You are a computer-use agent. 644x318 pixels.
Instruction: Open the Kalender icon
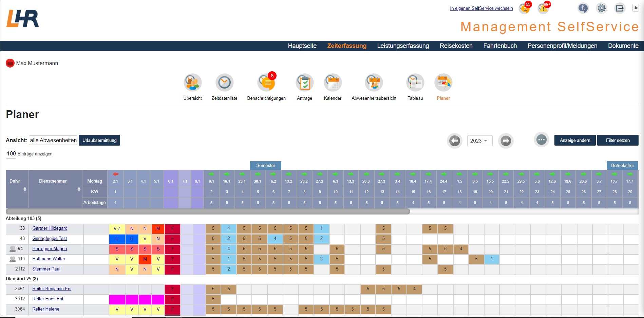[333, 82]
